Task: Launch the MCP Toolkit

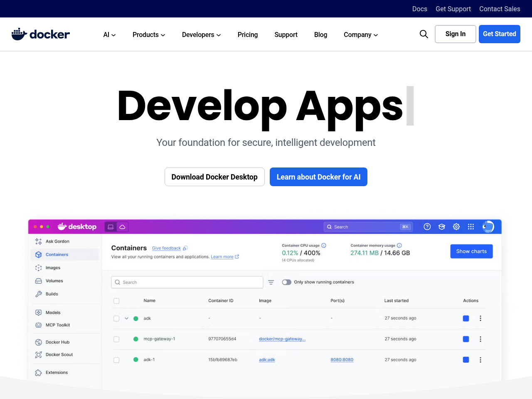Action: coord(58,325)
